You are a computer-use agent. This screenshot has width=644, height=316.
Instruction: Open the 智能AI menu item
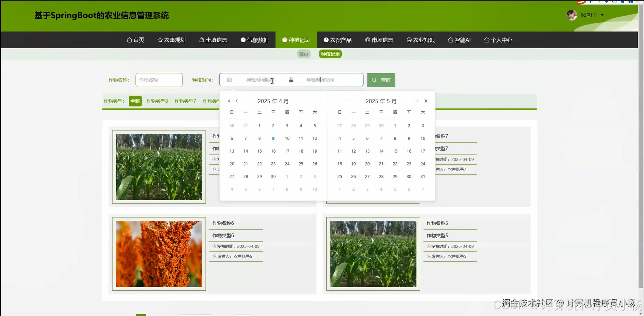tap(459, 40)
